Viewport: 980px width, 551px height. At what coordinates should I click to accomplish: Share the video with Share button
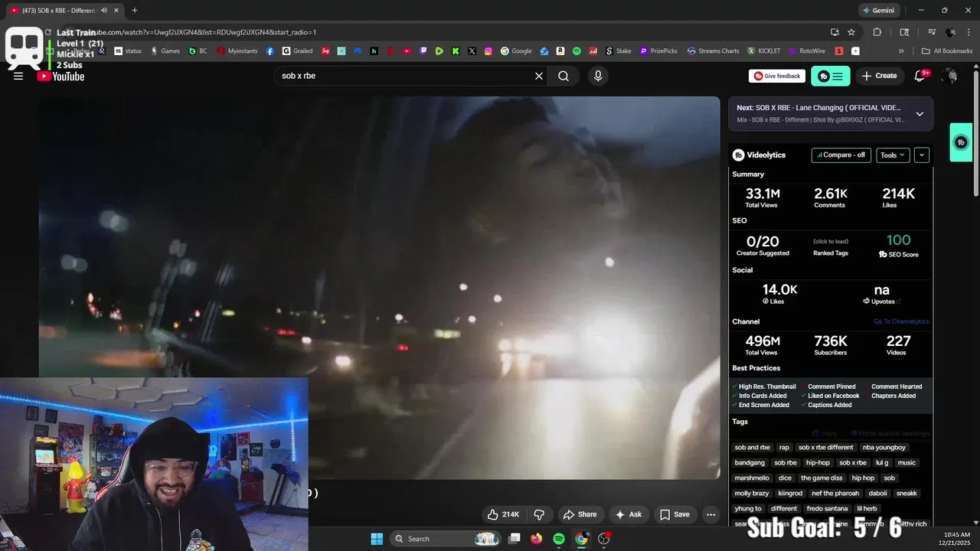tap(580, 514)
